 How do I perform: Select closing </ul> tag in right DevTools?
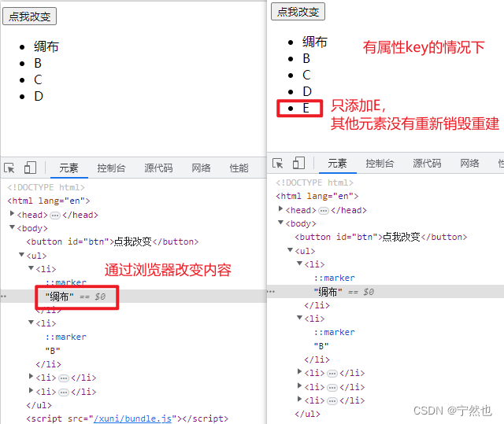point(307,414)
